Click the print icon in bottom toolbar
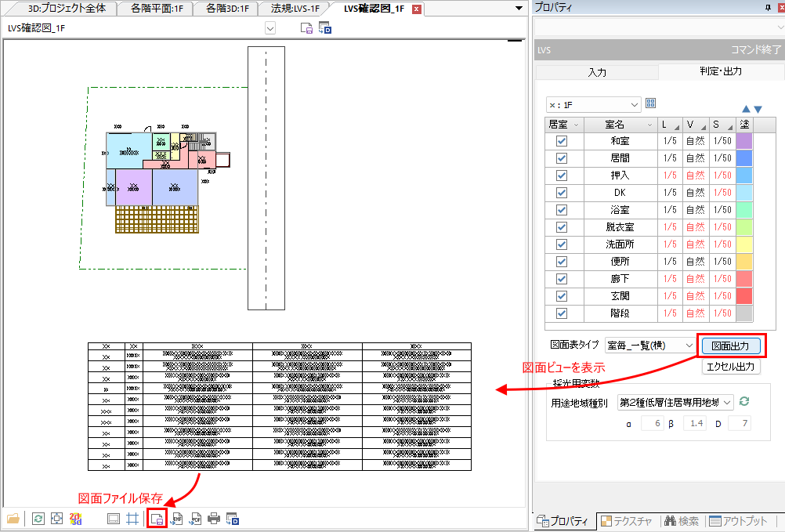This screenshot has width=785, height=532. coord(213,519)
